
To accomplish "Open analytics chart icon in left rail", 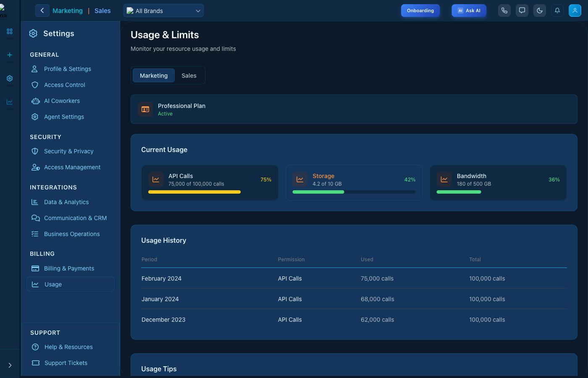I will (x=10, y=102).
